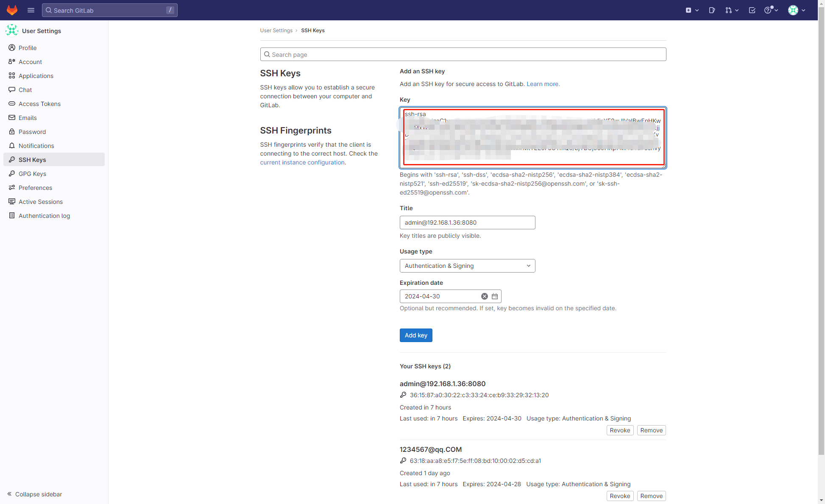Image resolution: width=825 pixels, height=504 pixels.
Task: Select fingerprint text 36:15:87:a0:30:22:c3:33:24:ce:b9:33:29:32:13:20
Action: click(x=479, y=395)
